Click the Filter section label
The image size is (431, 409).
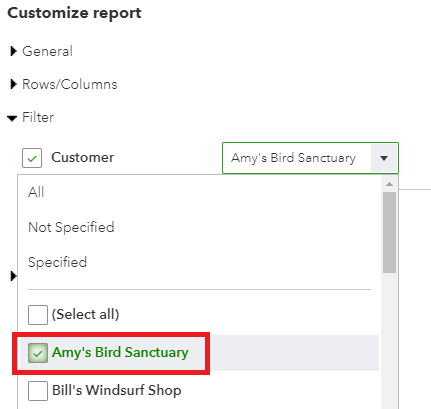[x=38, y=117]
